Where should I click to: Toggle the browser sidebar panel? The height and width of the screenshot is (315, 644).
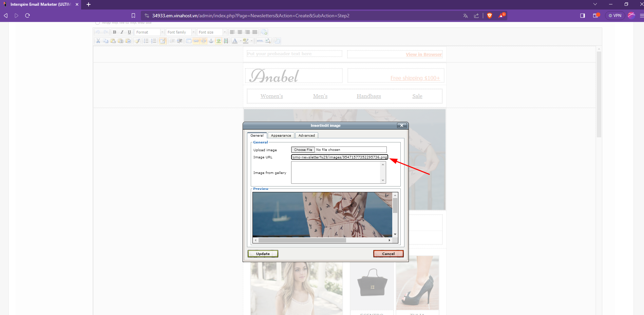(582, 16)
